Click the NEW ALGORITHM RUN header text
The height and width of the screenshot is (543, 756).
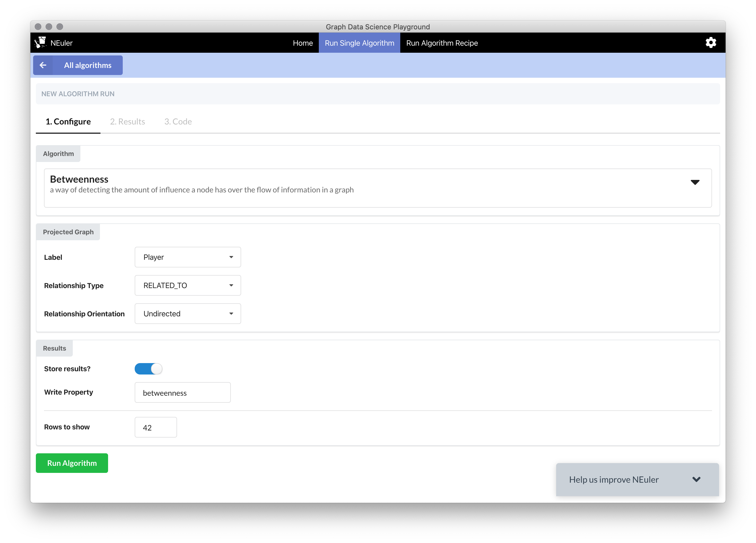(x=78, y=94)
